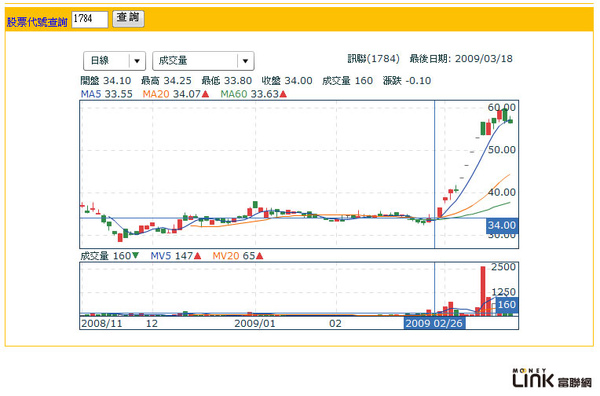The height and width of the screenshot is (396, 600).
Task: Click the 2008/11 axis label
Action: [102, 324]
